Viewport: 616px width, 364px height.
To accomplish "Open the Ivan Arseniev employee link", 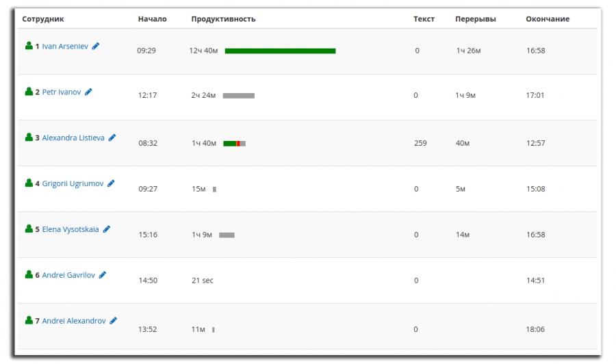I will [65, 47].
